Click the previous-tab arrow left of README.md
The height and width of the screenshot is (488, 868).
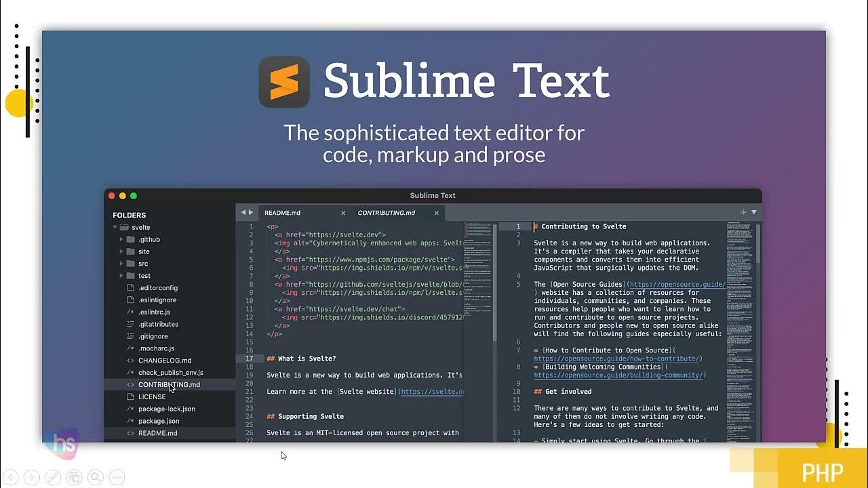[x=243, y=213]
